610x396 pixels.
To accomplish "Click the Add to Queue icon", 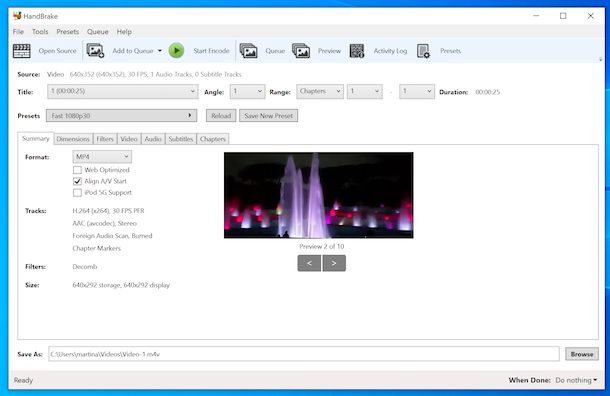I will [95, 51].
